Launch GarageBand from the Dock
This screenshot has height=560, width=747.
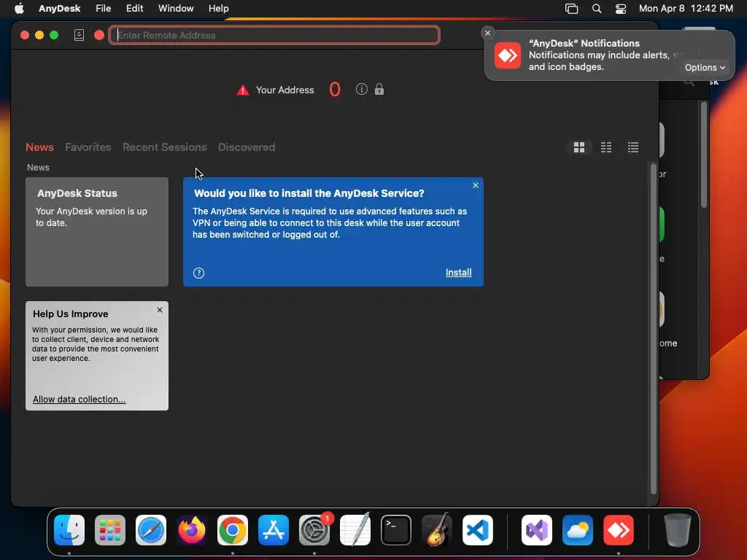click(x=437, y=529)
